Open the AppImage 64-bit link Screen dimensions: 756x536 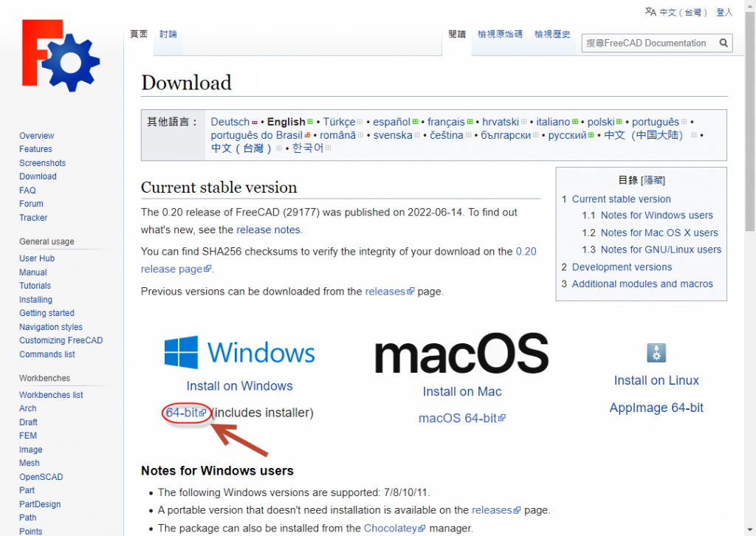pos(656,408)
